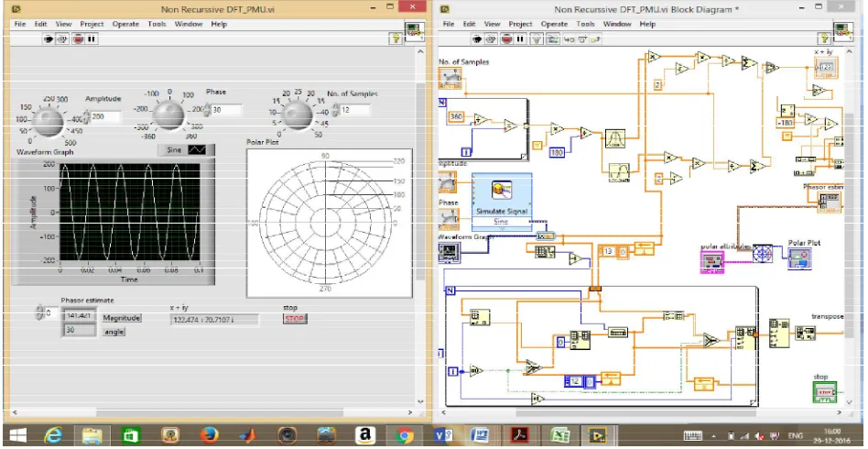The image size is (868, 449).
Task: Toggle Highlight Execution light bulb
Action: pos(537,39)
